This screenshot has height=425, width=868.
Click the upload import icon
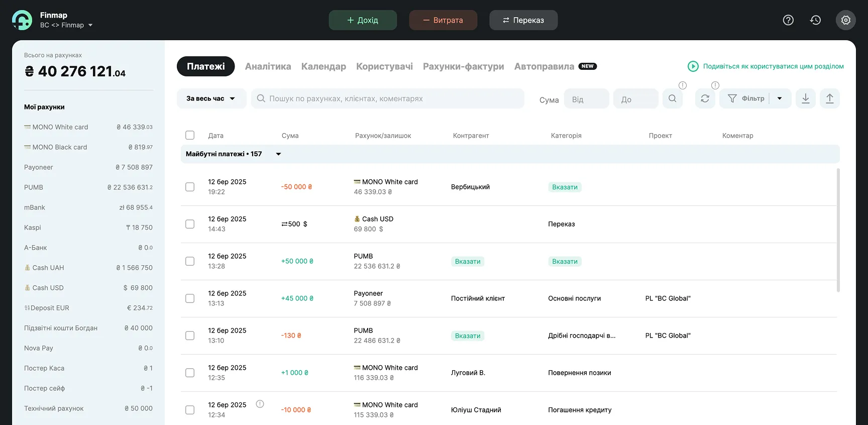click(x=830, y=98)
